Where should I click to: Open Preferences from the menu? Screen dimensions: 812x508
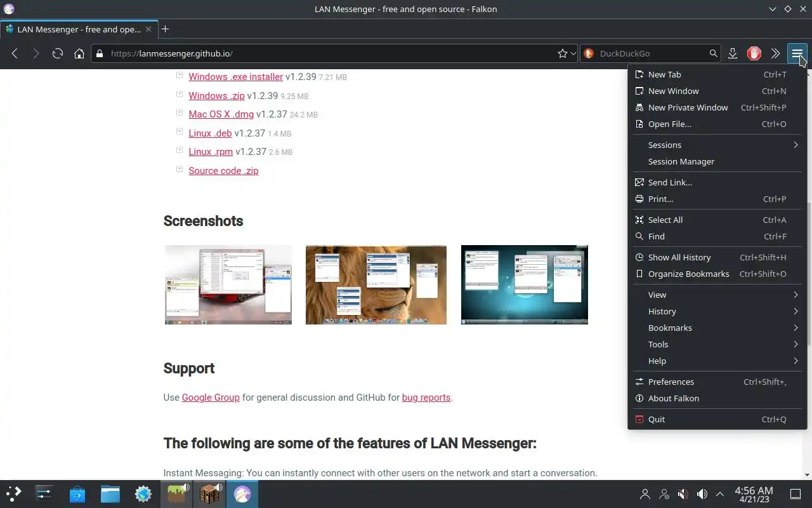coord(717,382)
